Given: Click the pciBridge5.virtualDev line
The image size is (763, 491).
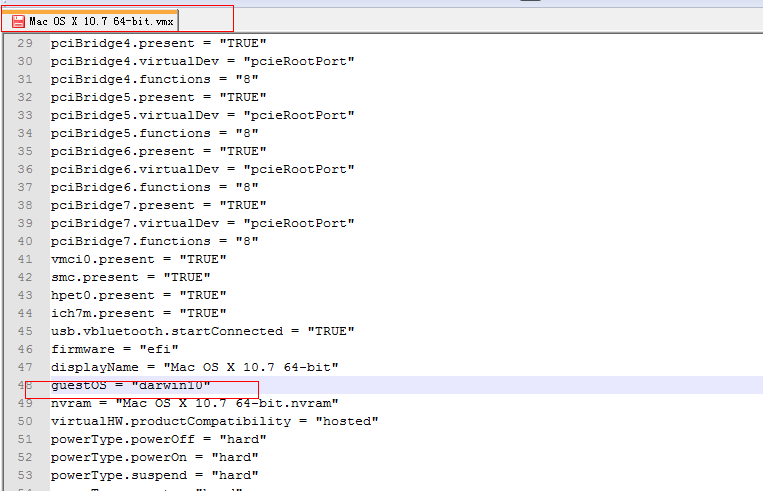Looking at the screenshot, I should click(203, 115).
